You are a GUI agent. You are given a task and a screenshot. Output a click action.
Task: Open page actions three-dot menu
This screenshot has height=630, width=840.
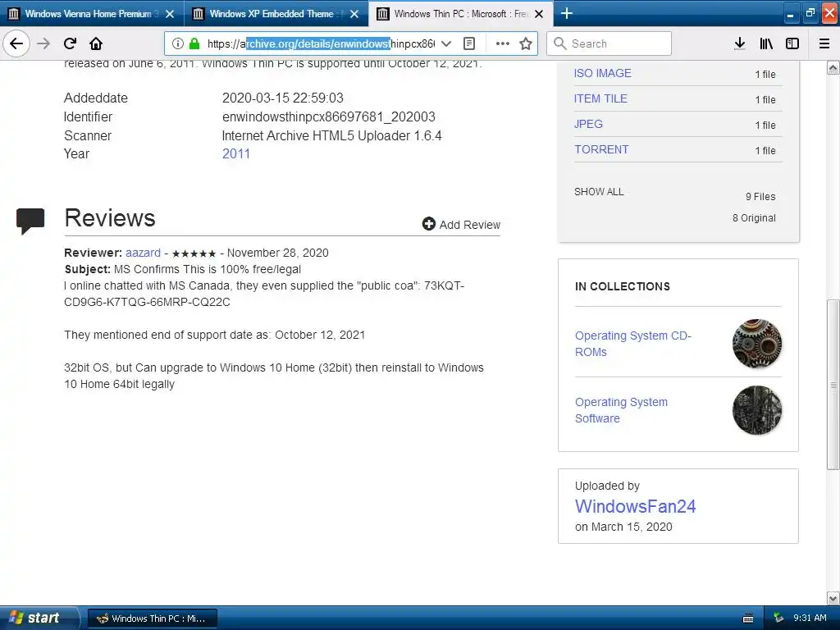[x=503, y=43]
